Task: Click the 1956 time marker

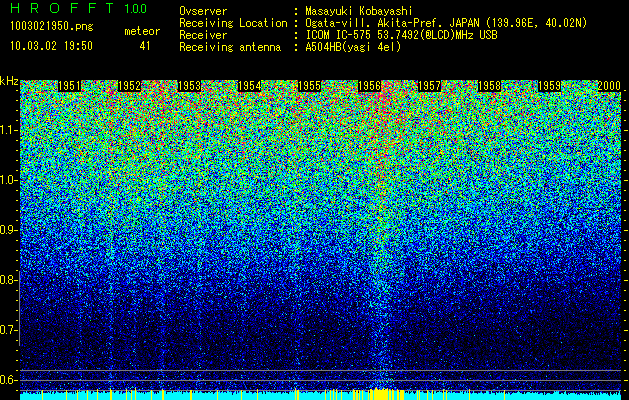Action: [x=369, y=86]
